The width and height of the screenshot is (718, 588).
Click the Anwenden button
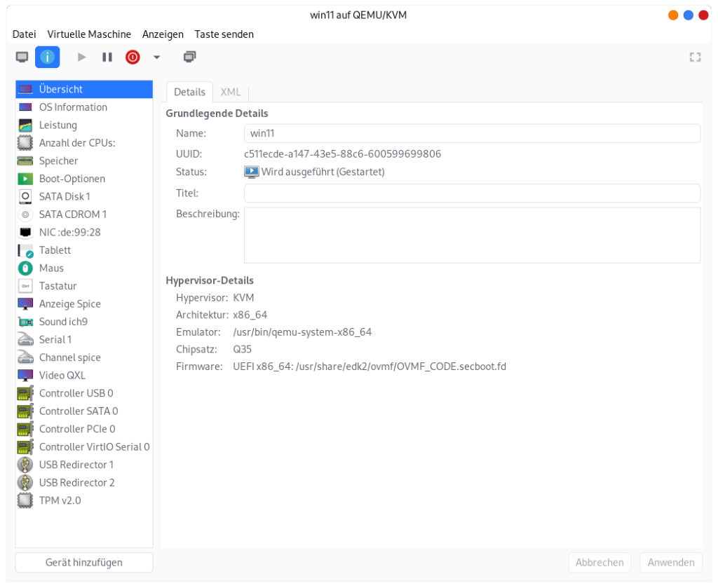[x=671, y=562]
